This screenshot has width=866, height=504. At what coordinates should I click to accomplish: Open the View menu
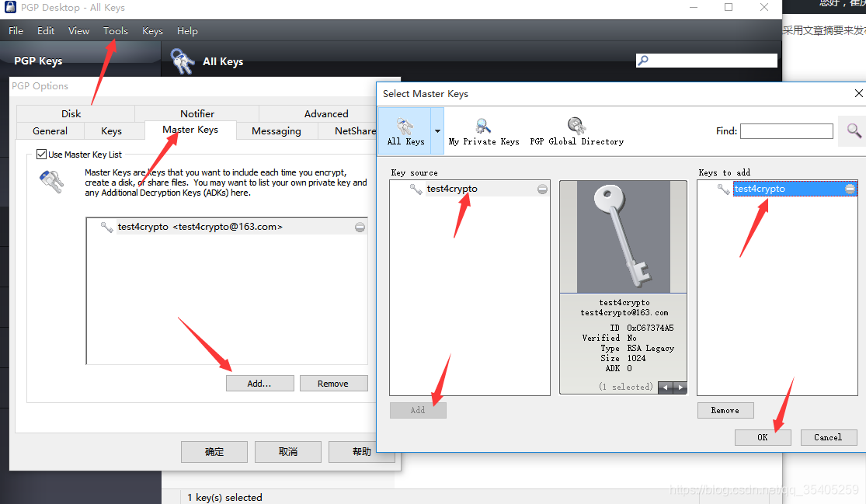point(78,31)
